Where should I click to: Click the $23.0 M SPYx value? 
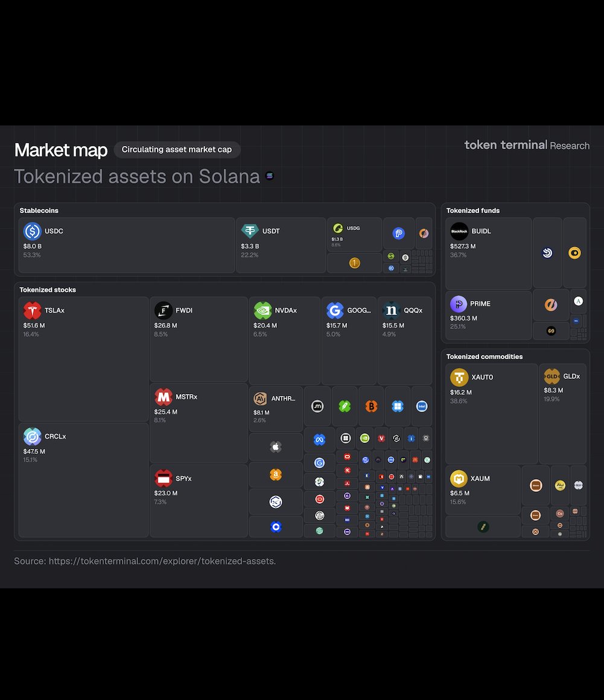pos(166,493)
